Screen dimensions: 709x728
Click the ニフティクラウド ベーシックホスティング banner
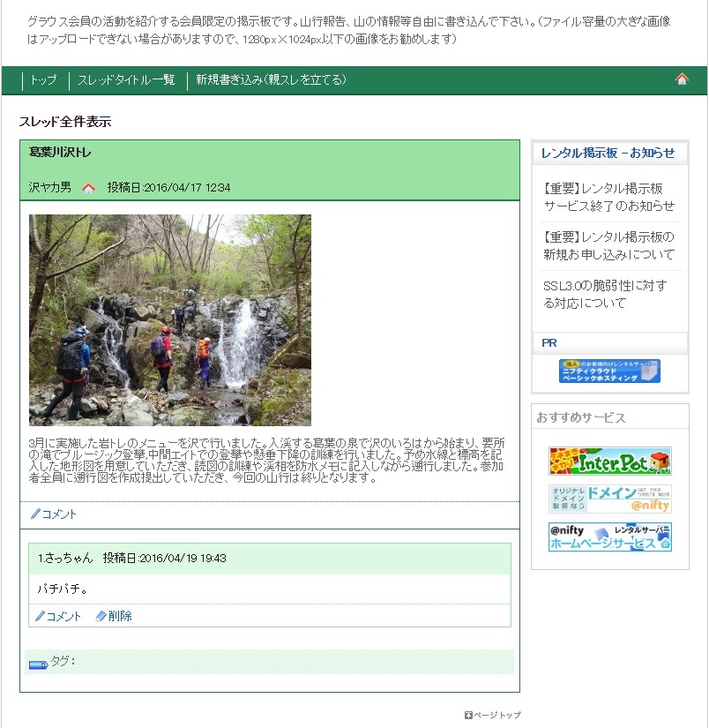(x=609, y=371)
